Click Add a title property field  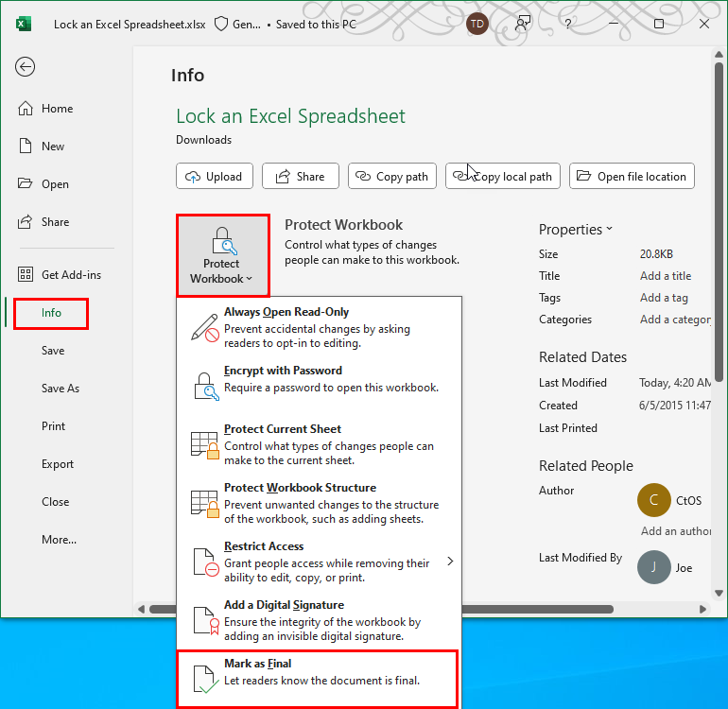[x=666, y=276]
